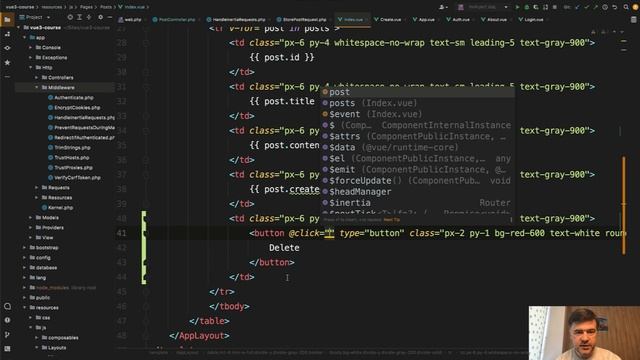Open VerifyCsrfToken.php in project tree

pos(77,178)
